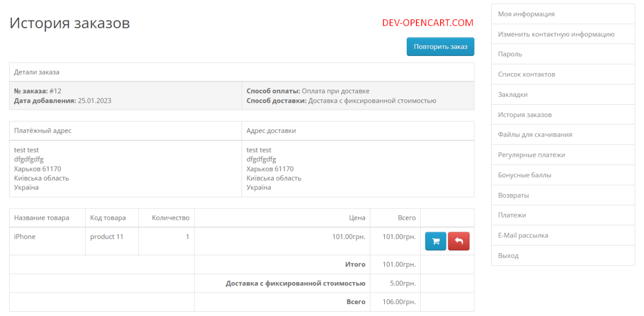Open E-Mail рассылка settings

pyautogui.click(x=563, y=235)
